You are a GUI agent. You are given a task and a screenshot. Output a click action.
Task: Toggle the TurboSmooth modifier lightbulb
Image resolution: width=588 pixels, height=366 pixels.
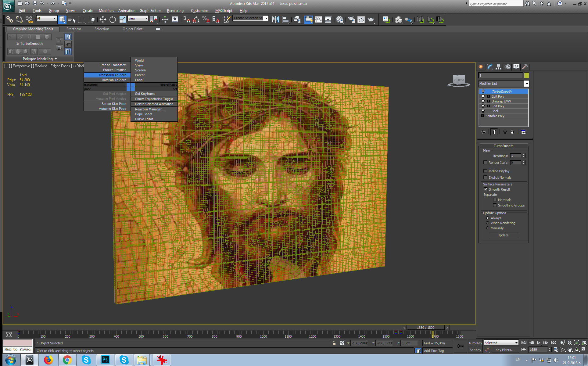(483, 91)
